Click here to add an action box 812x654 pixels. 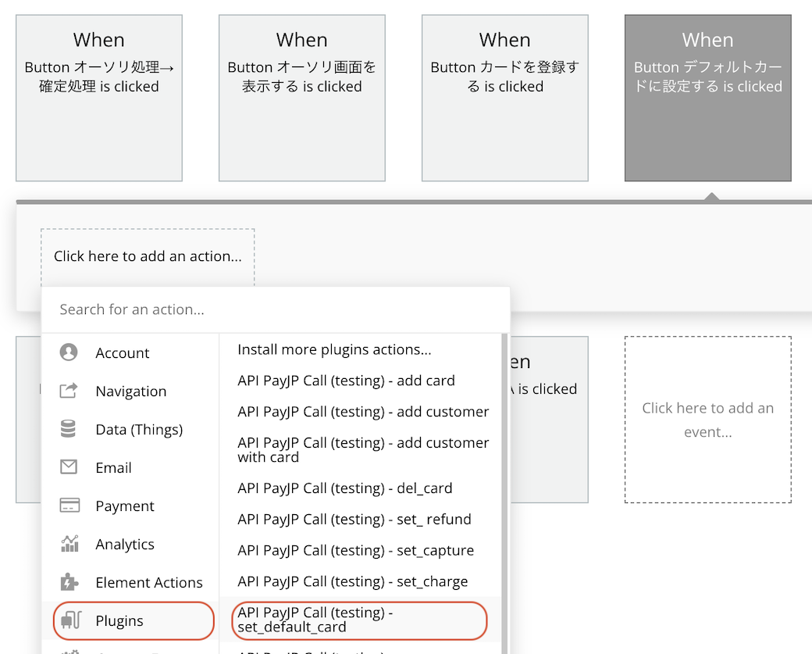tap(148, 256)
